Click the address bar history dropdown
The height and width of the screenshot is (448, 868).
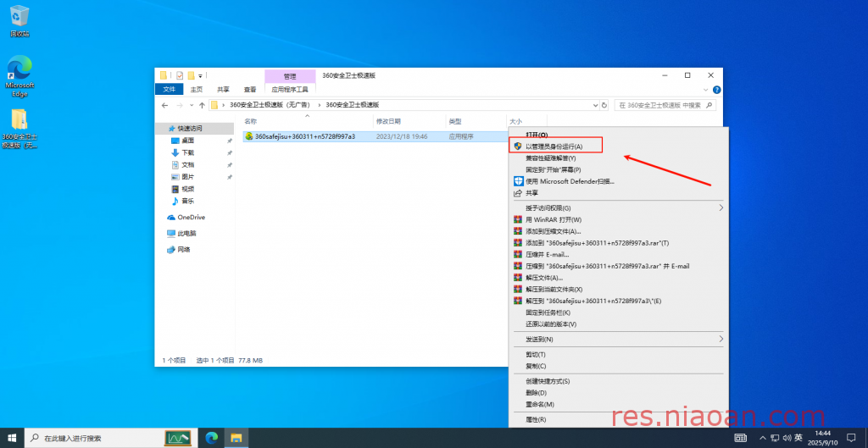(x=596, y=105)
